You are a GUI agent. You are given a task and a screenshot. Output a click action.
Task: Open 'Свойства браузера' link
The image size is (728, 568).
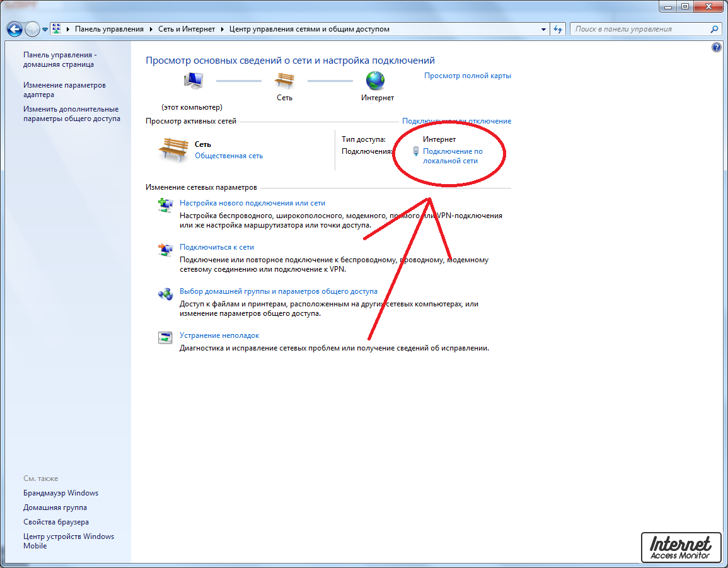[x=55, y=522]
